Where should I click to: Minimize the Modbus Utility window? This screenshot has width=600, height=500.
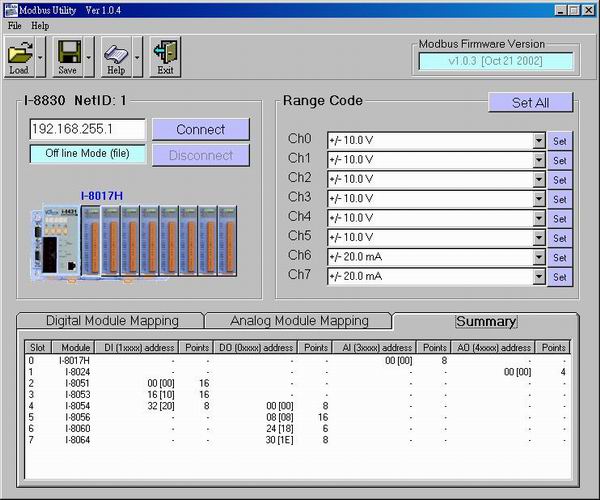561,10
